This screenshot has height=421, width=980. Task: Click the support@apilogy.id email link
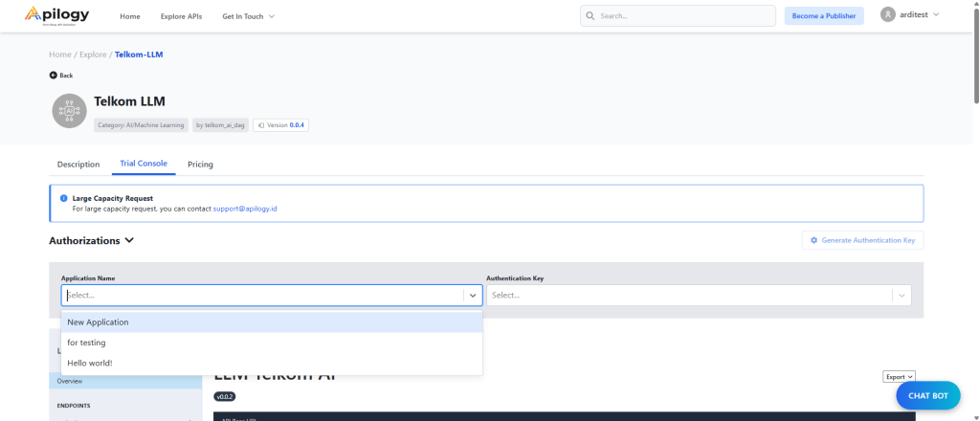[x=245, y=208]
